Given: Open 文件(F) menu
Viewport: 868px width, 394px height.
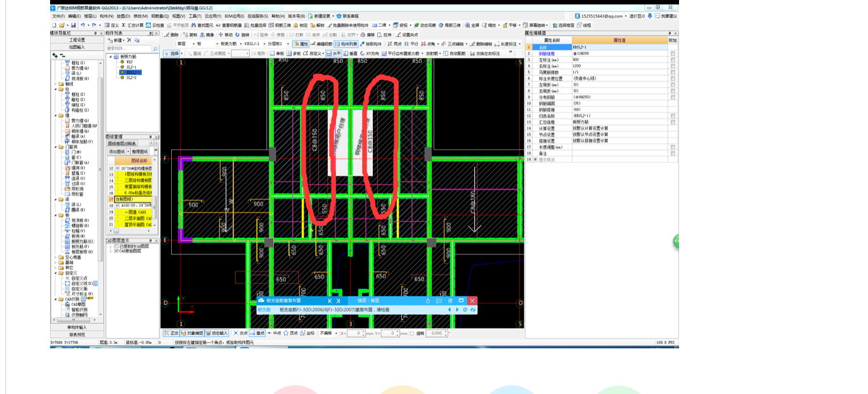Looking at the screenshot, I should pos(58,16).
